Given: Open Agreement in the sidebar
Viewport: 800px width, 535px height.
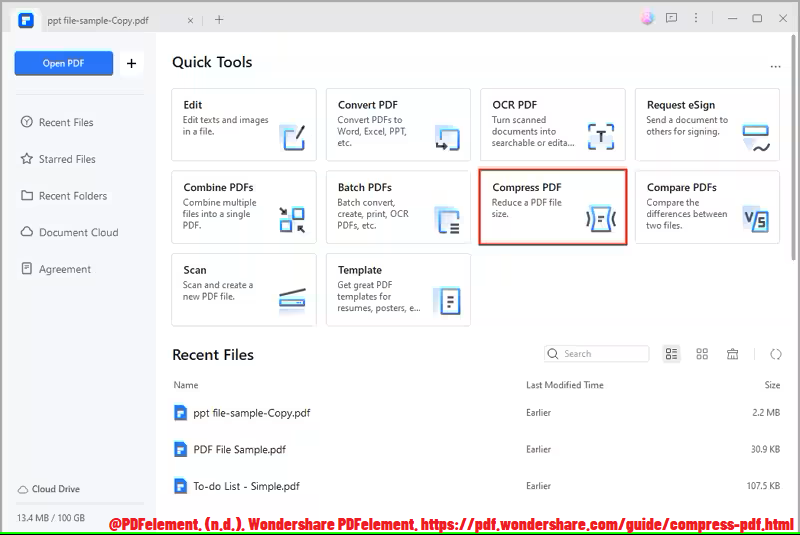Looking at the screenshot, I should tap(56, 269).
